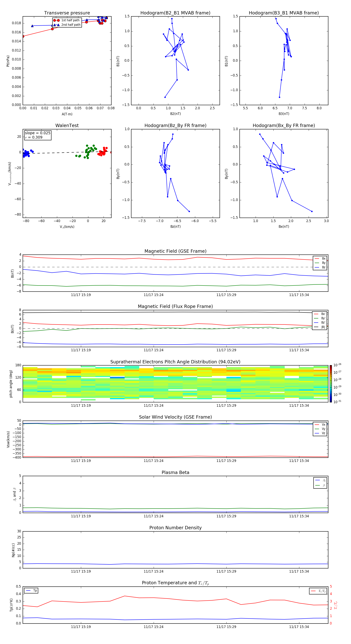
Task: Click the "Hodogram(Bx_By FR frame)" title
Action: (x=284, y=125)
